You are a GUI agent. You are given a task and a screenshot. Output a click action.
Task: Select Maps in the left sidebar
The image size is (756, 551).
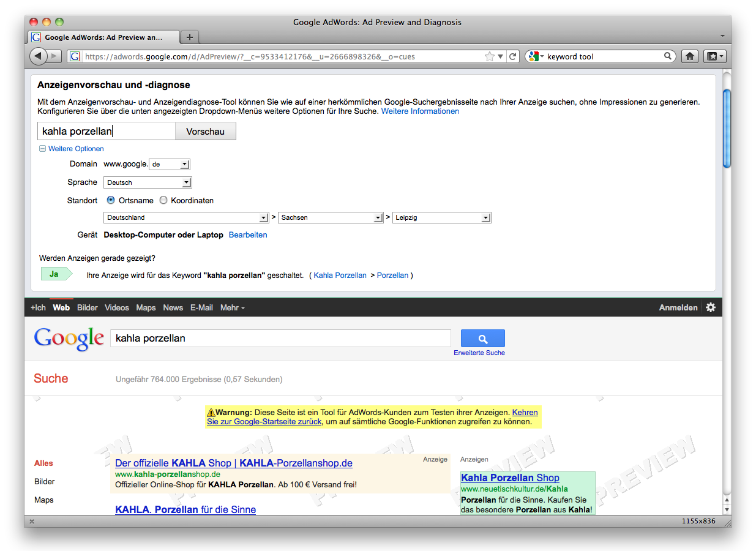pos(43,500)
